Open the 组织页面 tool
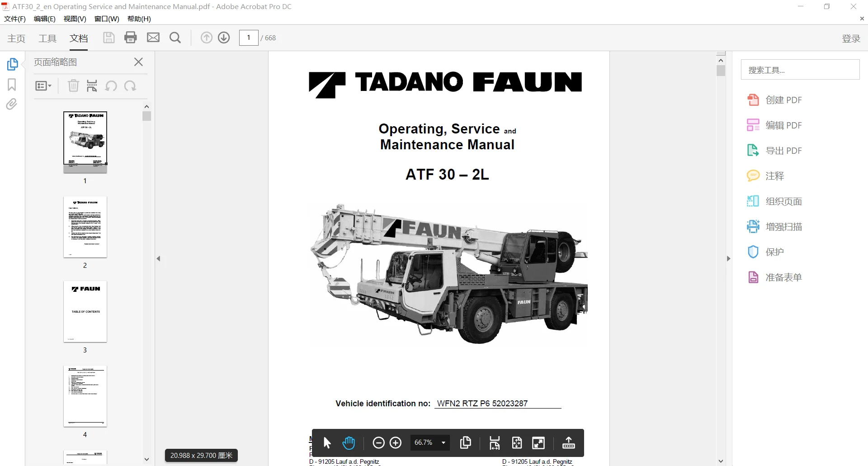The image size is (868, 466). click(x=774, y=201)
